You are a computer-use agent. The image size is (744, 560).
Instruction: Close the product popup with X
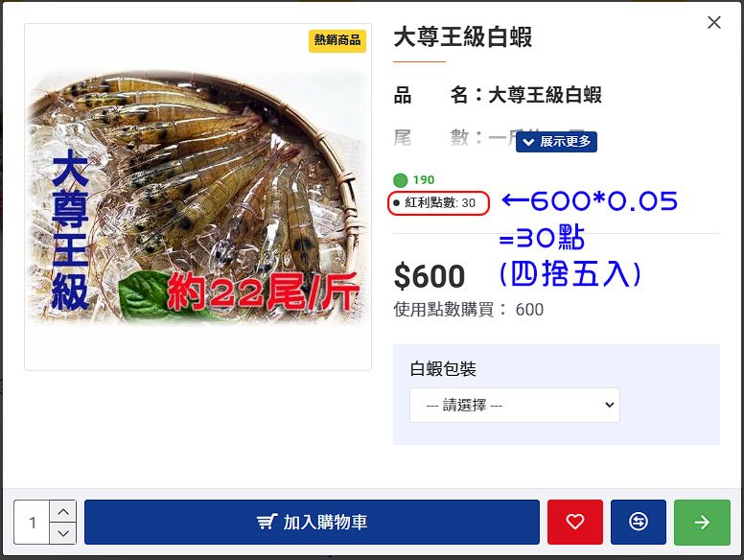(713, 22)
